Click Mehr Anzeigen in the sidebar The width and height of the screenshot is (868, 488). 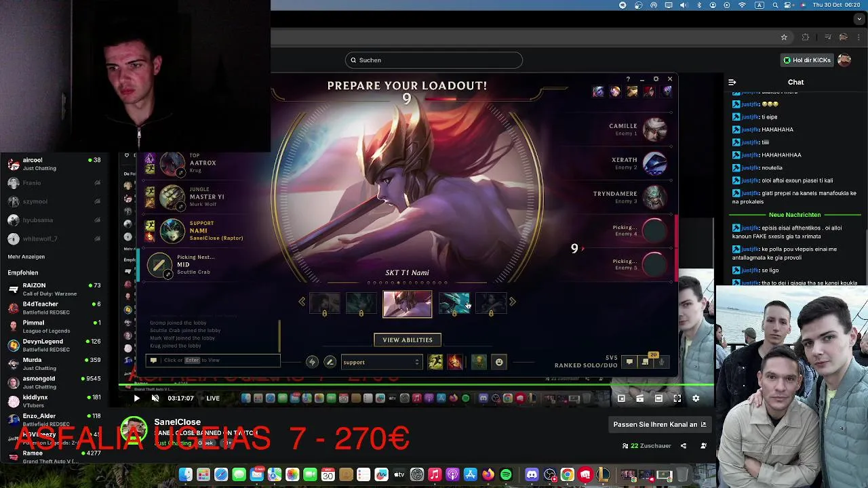click(26, 257)
